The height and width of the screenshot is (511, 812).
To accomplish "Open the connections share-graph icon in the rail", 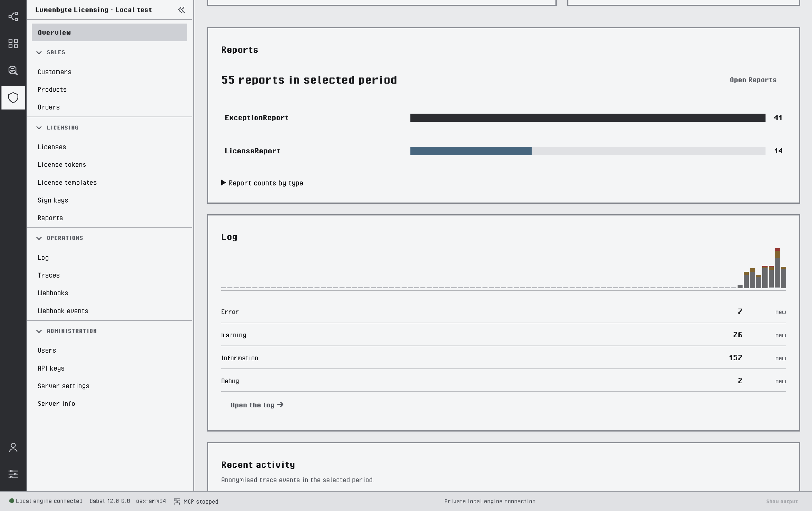I will click(x=13, y=16).
